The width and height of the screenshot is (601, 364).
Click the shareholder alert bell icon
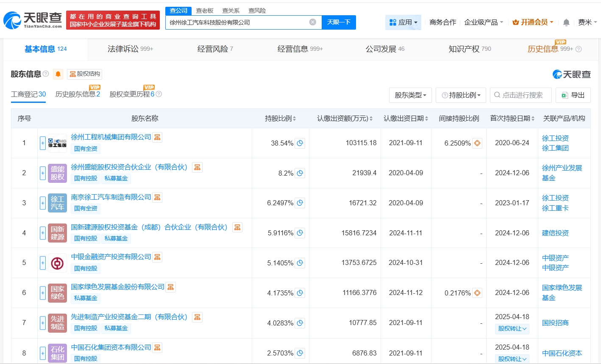pyautogui.click(x=58, y=74)
